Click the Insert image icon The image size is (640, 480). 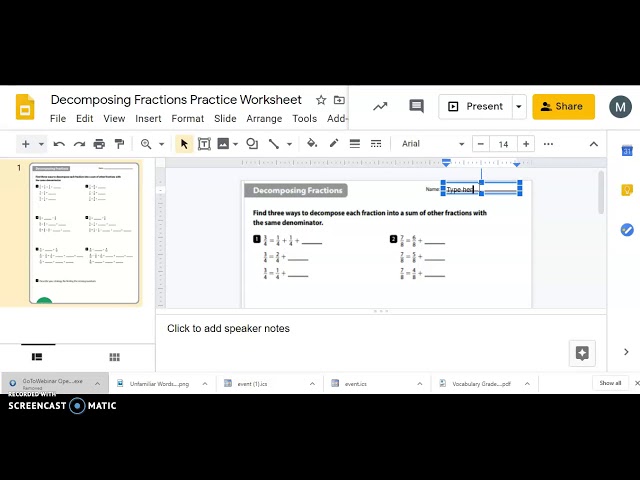pos(223,144)
